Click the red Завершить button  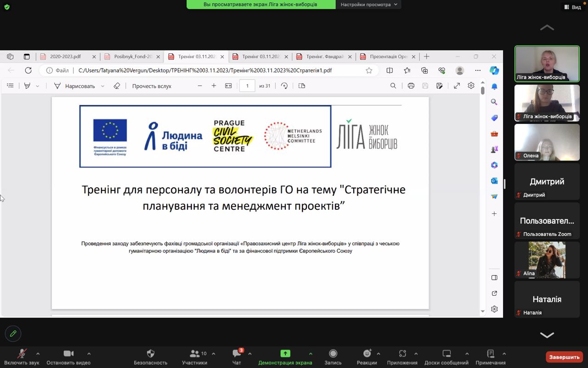[564, 357]
